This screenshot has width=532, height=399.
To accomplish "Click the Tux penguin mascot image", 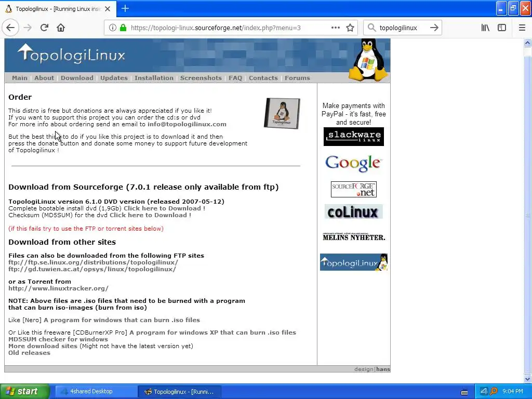I will click(x=368, y=60).
